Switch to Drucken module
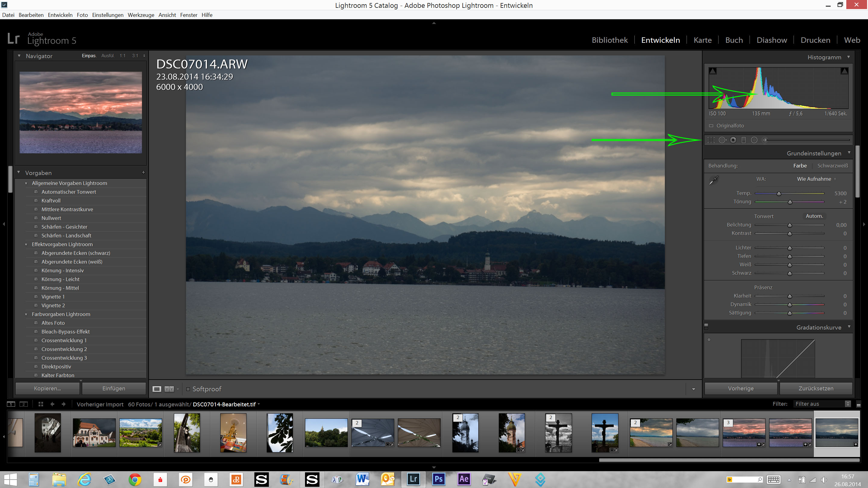 point(815,40)
